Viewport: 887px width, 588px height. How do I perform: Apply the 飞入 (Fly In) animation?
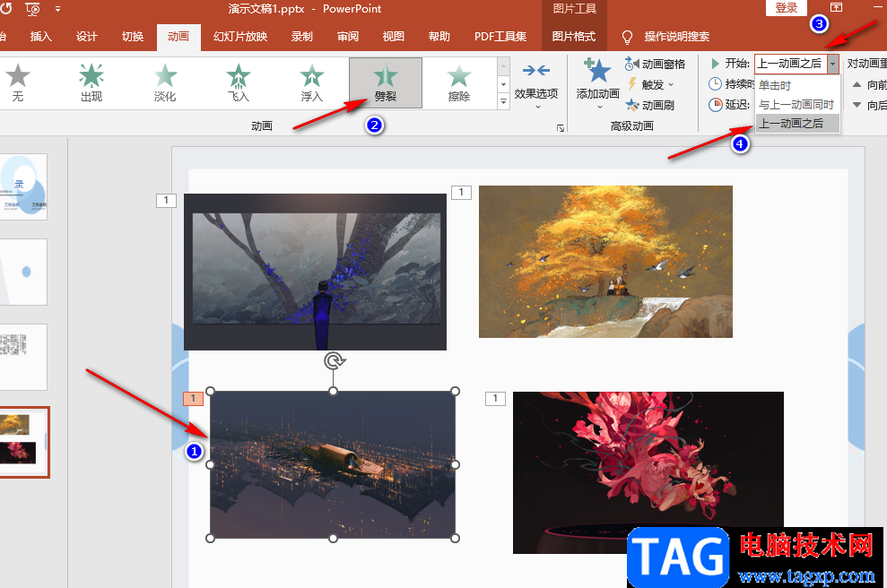coord(239,82)
